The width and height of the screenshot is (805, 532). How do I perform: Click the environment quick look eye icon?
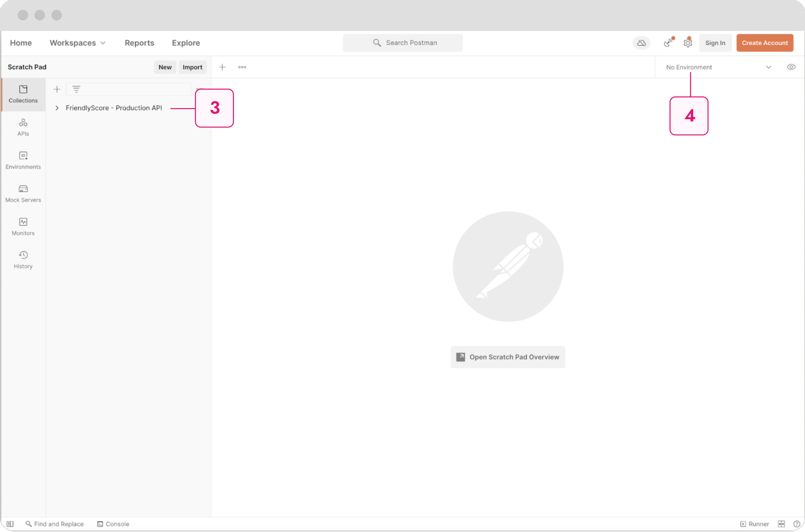coord(791,67)
